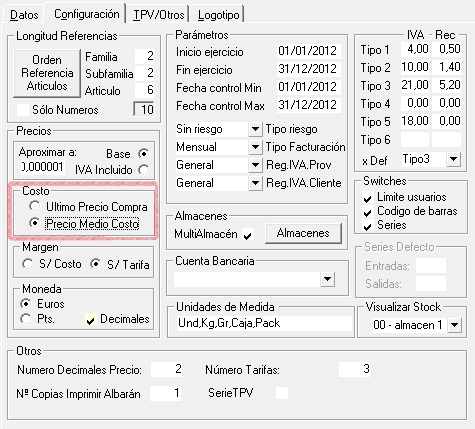This screenshot has width=475, height=429.
Task: Select Pts. currency radio button
Action: 25,319
